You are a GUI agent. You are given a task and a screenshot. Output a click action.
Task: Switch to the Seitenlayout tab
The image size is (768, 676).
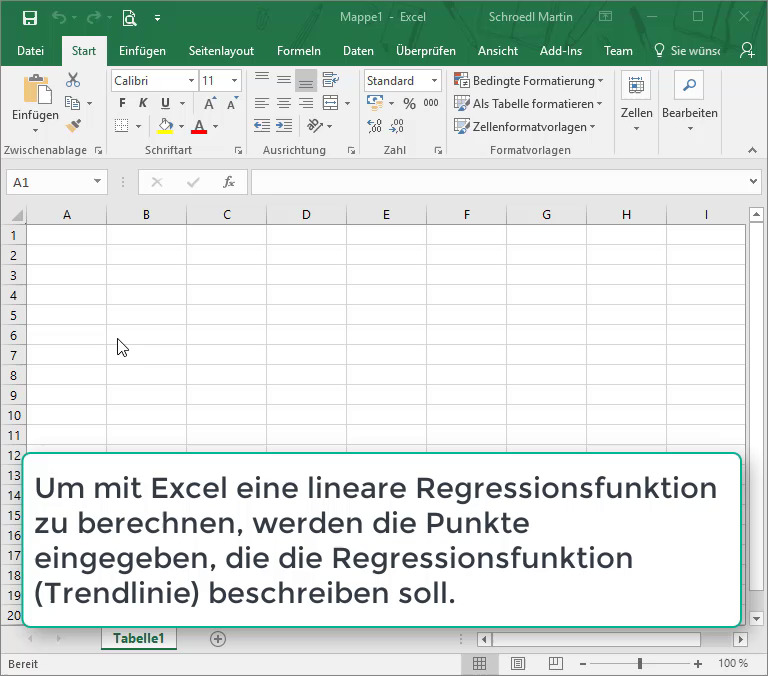221,51
